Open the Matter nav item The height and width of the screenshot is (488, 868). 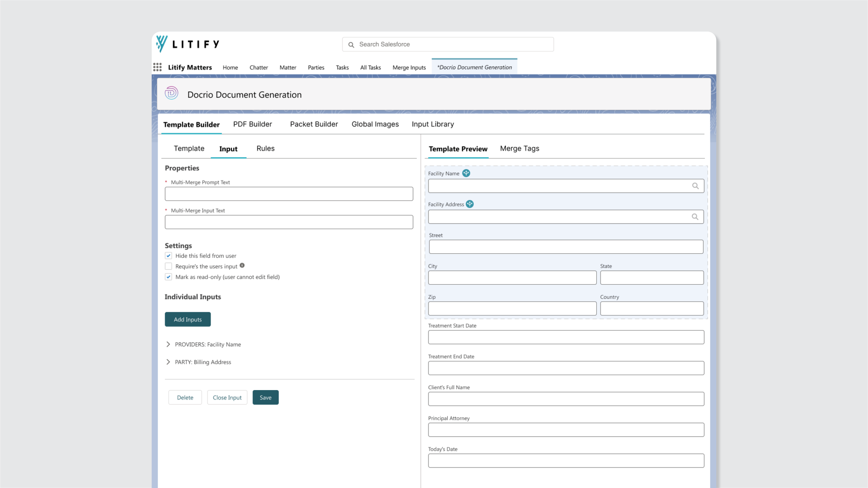pos(288,67)
